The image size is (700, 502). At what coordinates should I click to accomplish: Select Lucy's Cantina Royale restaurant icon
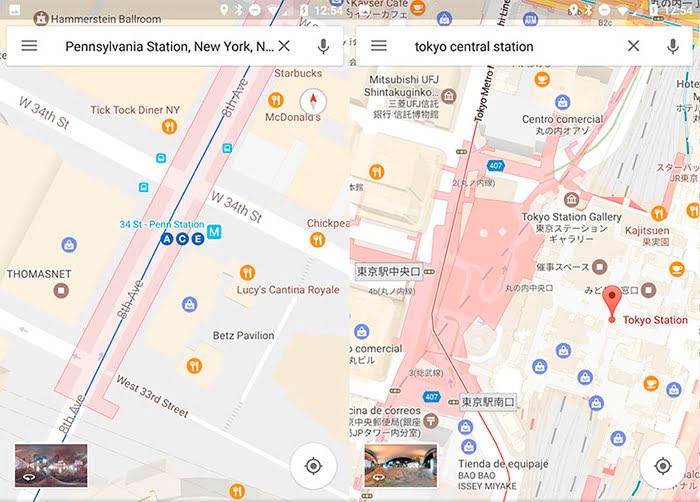tap(247, 272)
